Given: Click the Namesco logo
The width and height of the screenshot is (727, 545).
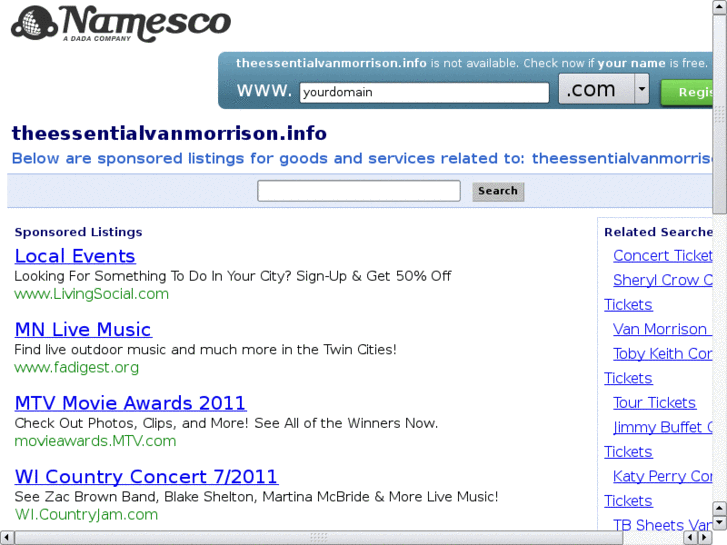Looking at the screenshot, I should 121,24.
